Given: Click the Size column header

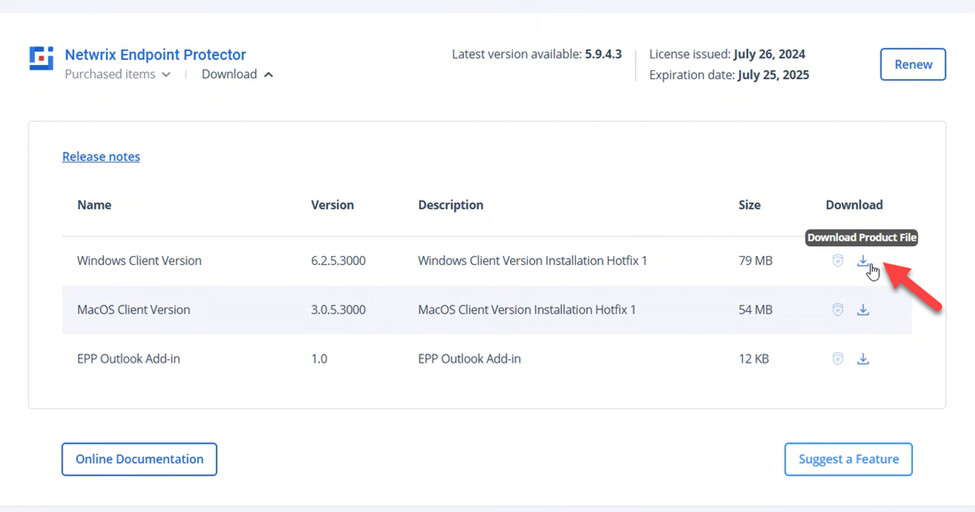Looking at the screenshot, I should tap(749, 205).
